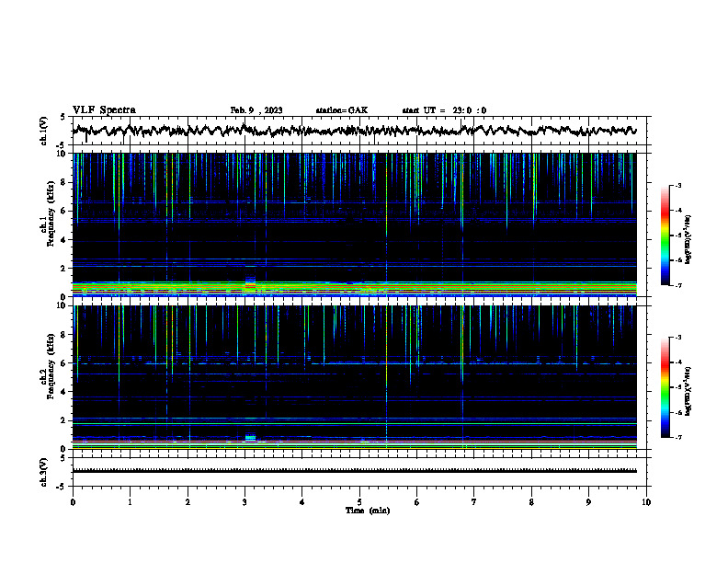This screenshot has height=563, width=728.
Task: Click the 9 minute tick label on time axis
Action: point(588,502)
